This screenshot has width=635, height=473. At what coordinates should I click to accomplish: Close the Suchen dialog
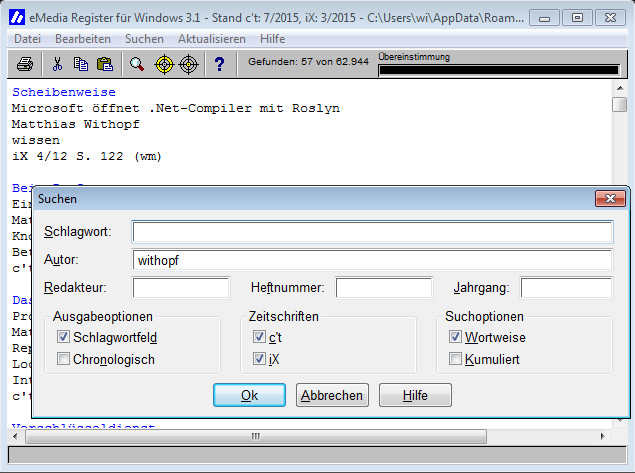point(609,199)
